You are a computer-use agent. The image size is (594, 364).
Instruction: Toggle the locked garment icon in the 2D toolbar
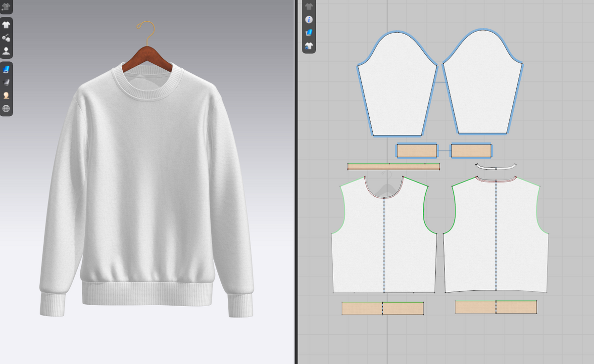[309, 45]
